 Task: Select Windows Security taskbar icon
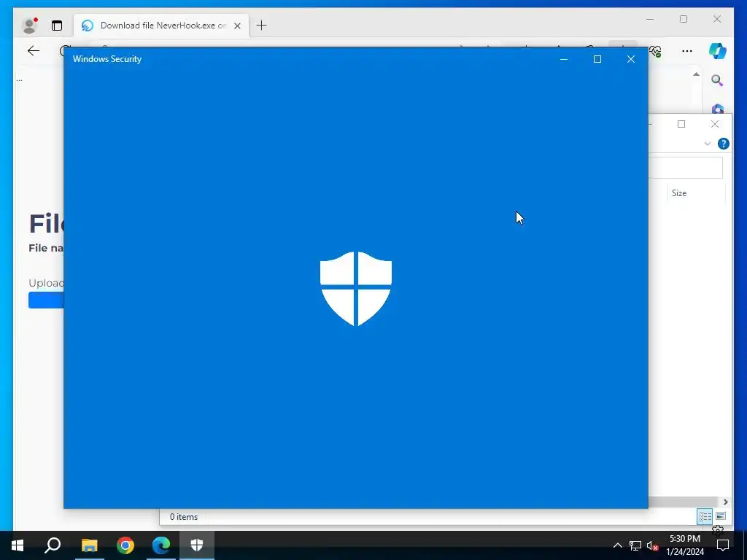[197, 545]
